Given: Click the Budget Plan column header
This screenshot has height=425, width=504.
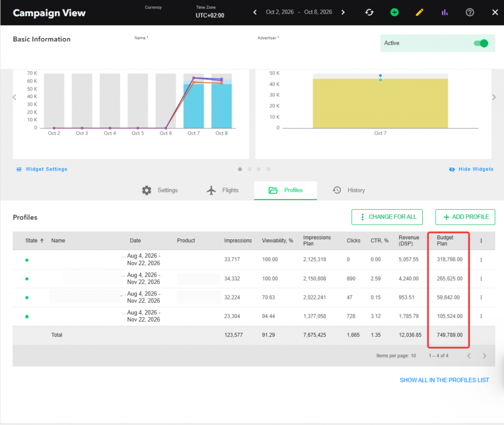Looking at the screenshot, I should click(445, 241).
